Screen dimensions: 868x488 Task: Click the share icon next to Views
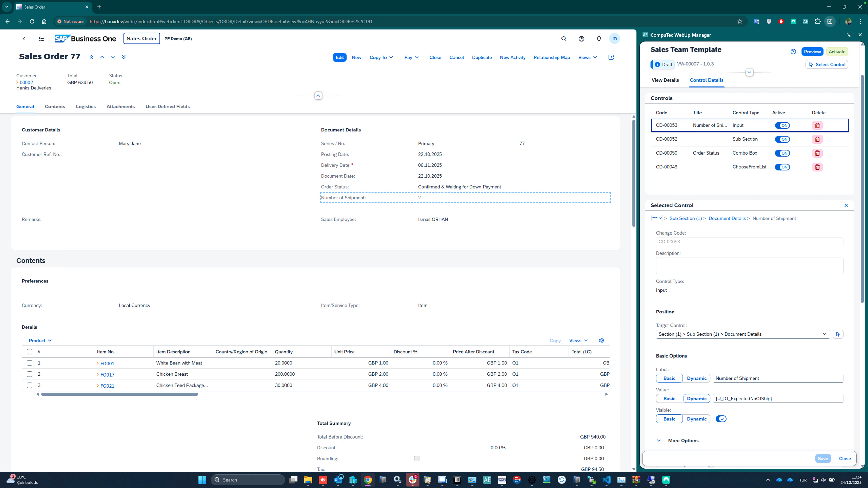[611, 57]
